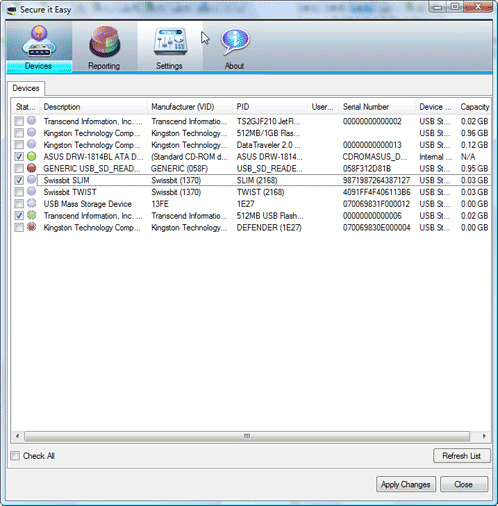Enable the Check All checkbox

click(x=15, y=456)
